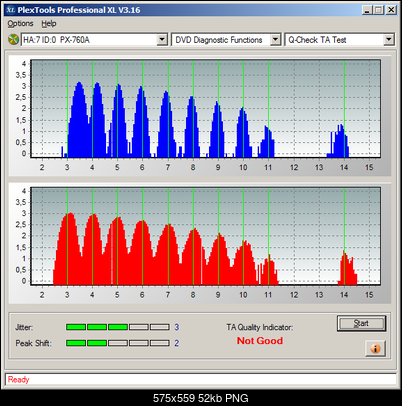Image resolution: width=402 pixels, height=406 pixels.
Task: Open the Options menu
Action: click(20, 24)
